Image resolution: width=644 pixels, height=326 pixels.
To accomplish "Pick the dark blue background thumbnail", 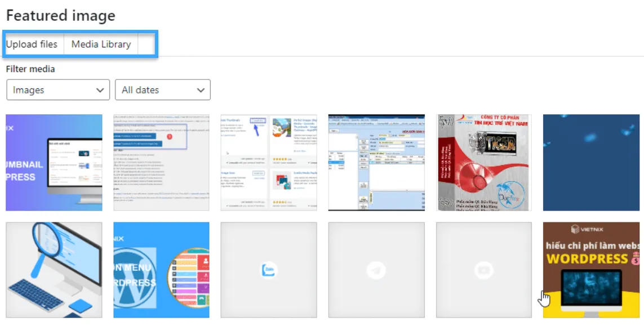I will coord(591,163).
